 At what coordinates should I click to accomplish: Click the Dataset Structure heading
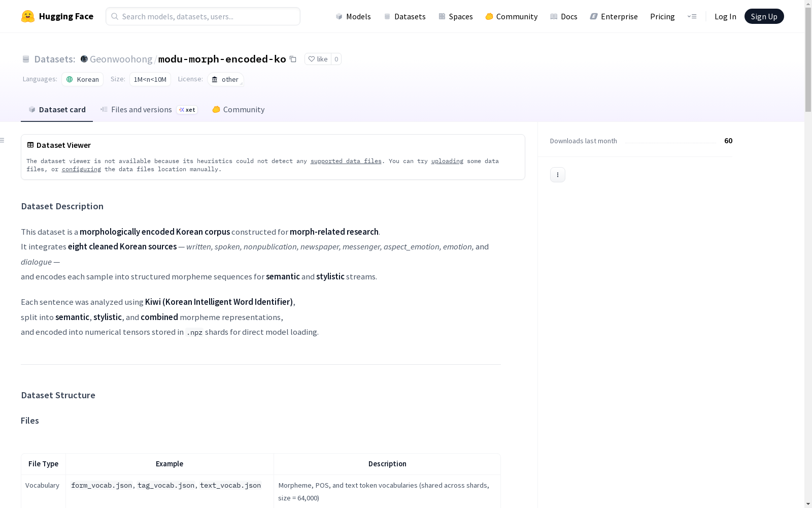point(58,395)
